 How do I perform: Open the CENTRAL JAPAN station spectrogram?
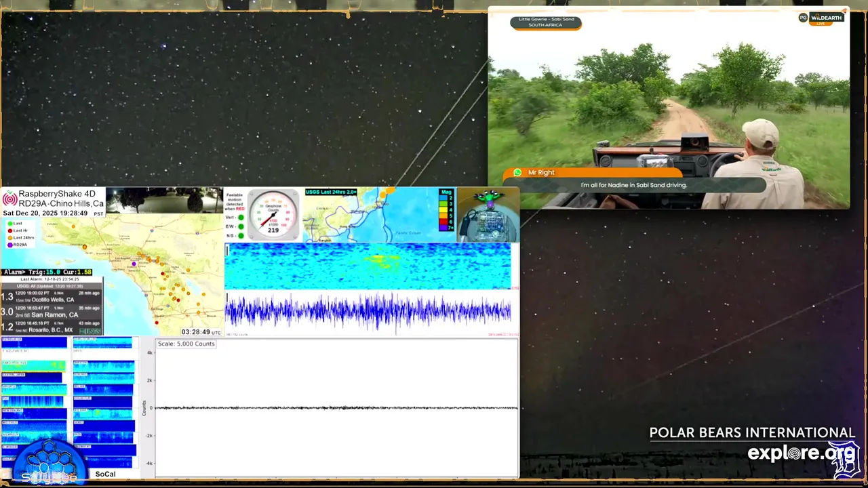(32, 378)
